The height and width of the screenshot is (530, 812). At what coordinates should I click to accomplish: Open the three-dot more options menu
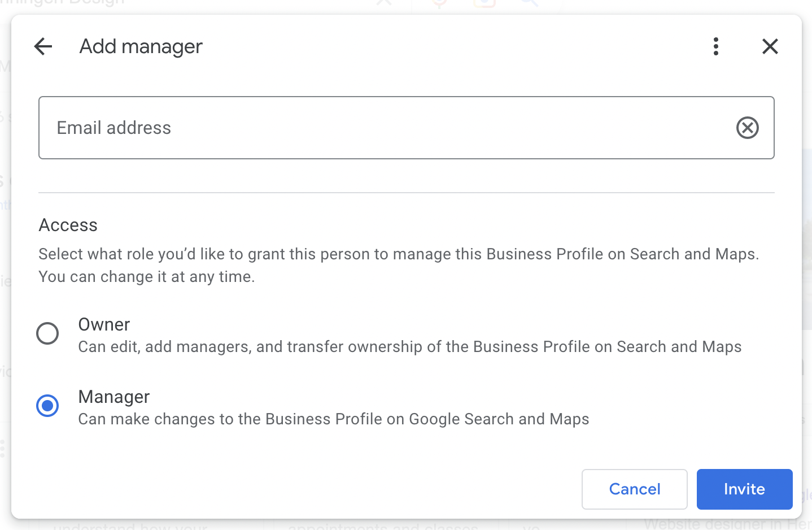pyautogui.click(x=716, y=46)
